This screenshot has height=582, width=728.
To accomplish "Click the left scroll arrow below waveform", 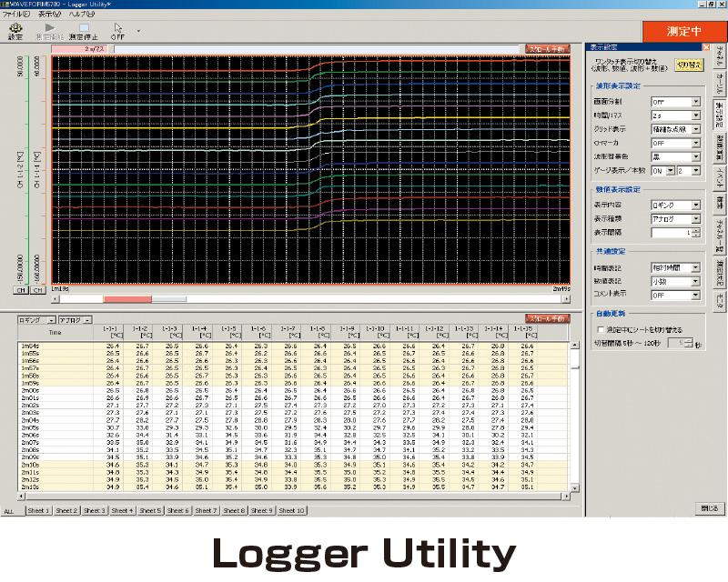I will (x=55, y=298).
